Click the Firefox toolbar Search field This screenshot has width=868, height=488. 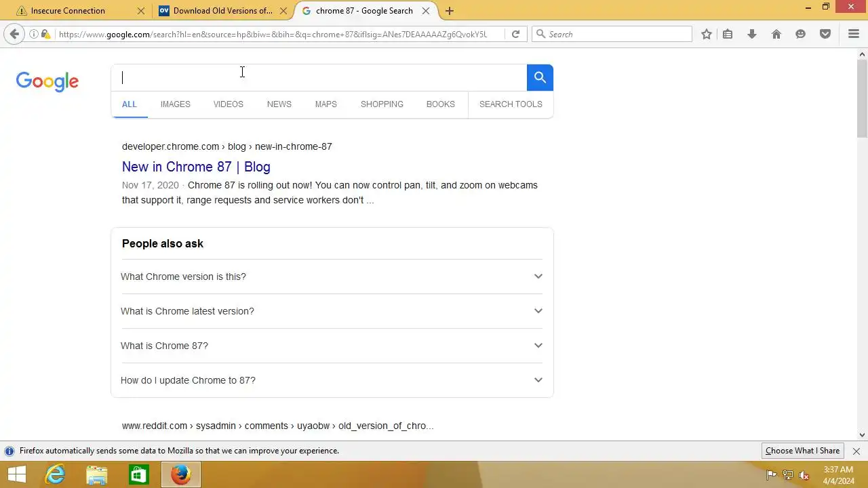click(x=612, y=34)
